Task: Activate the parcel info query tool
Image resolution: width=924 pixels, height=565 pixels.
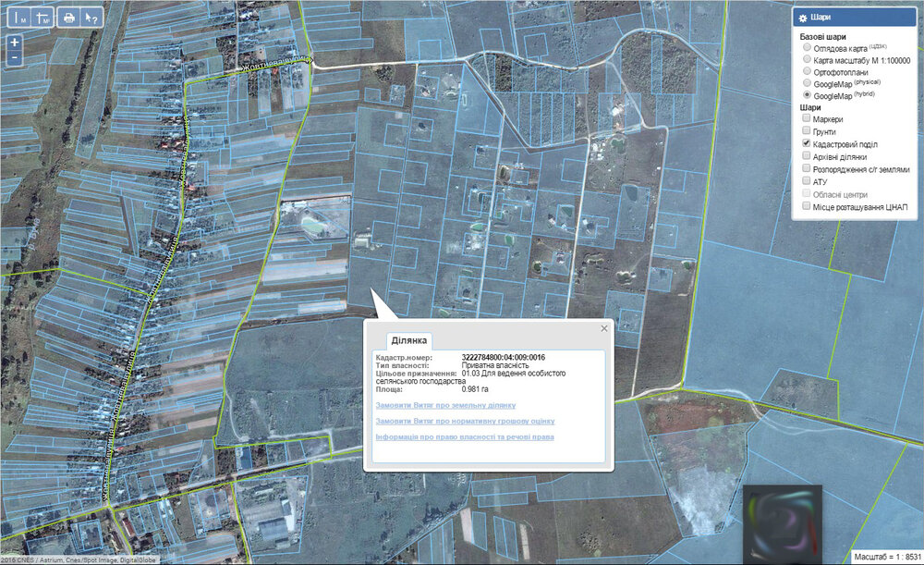Action: click(x=91, y=18)
